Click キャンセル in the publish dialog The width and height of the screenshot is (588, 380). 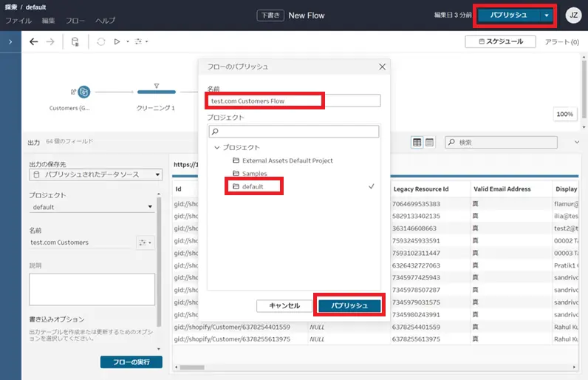[284, 306]
